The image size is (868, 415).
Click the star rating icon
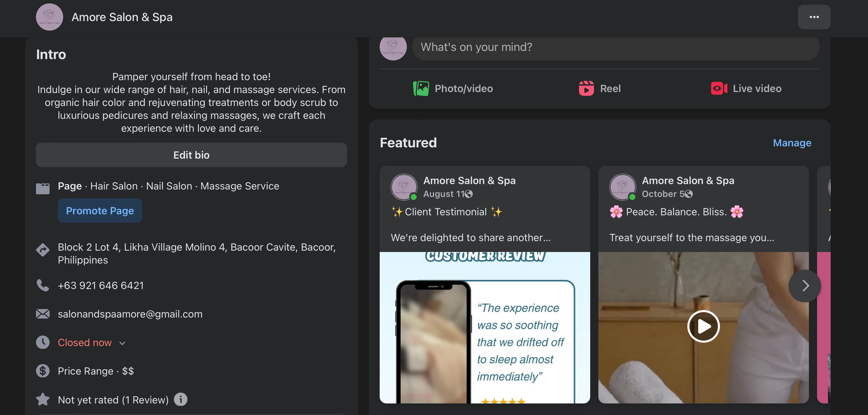coord(43,399)
